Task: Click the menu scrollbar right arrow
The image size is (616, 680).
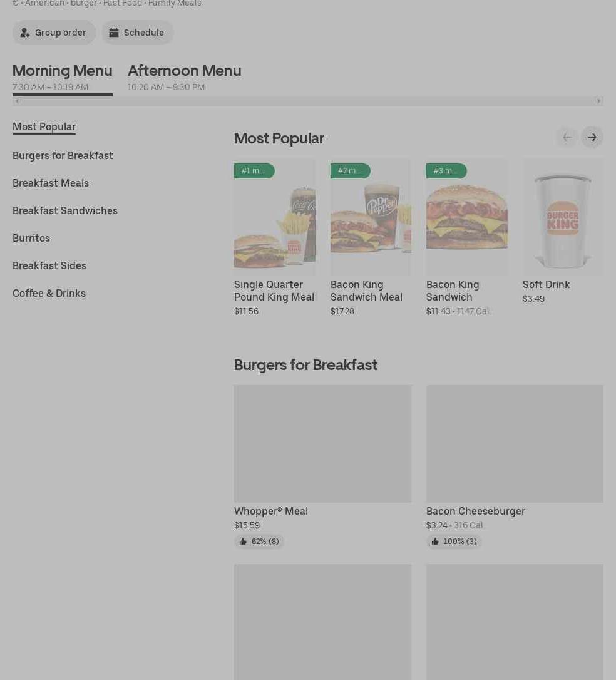Action: [598, 101]
